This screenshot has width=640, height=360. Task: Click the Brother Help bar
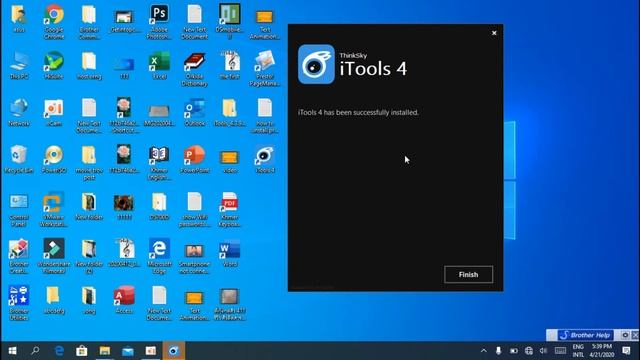[585, 335]
